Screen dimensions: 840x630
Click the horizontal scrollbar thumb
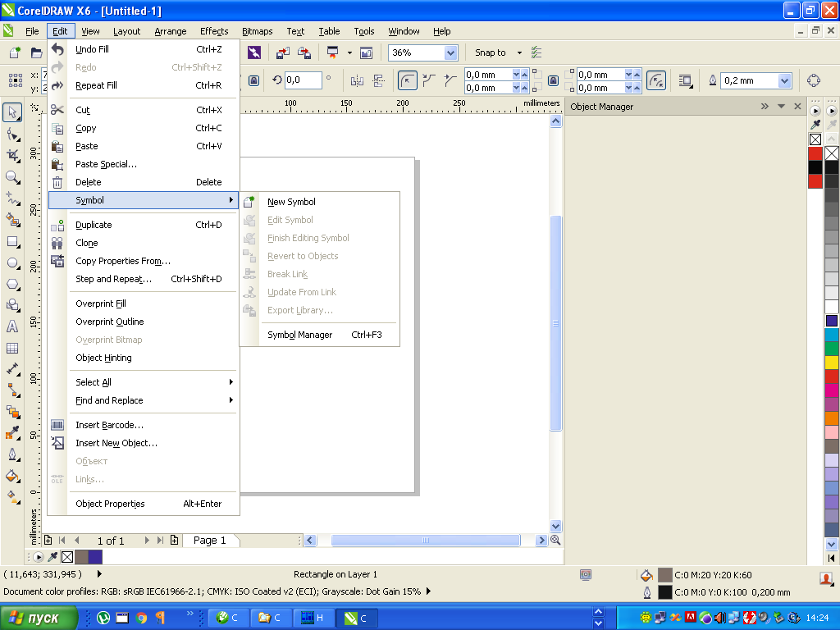[x=426, y=540]
